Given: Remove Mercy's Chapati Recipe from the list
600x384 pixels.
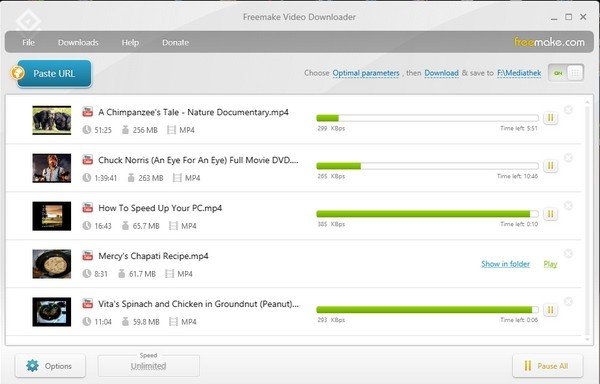Looking at the screenshot, I should [x=568, y=254].
